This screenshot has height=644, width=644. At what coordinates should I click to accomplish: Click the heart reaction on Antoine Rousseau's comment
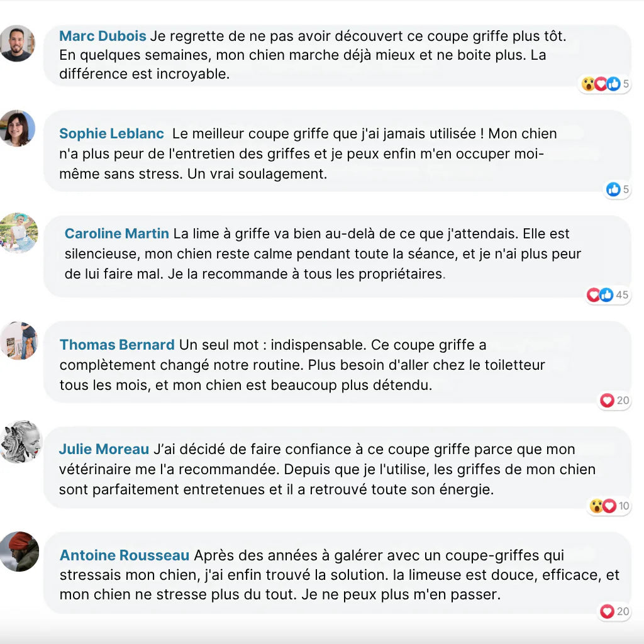[x=607, y=611]
